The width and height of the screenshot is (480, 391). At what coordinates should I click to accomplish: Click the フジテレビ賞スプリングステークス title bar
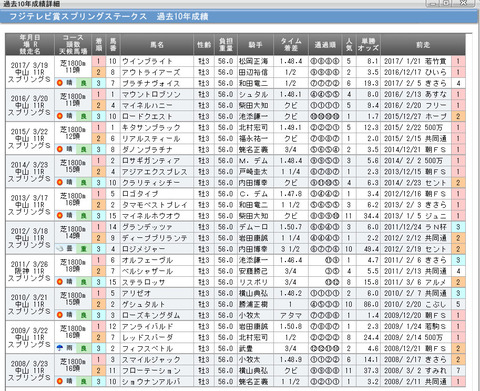click(239, 16)
